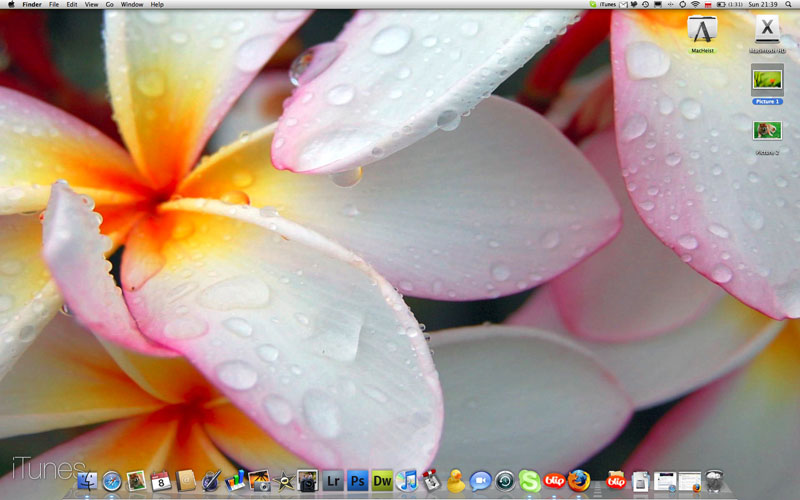The width and height of the screenshot is (800, 500).
Task: Open the display menu bar icon
Action: pyautogui.click(x=658, y=5)
